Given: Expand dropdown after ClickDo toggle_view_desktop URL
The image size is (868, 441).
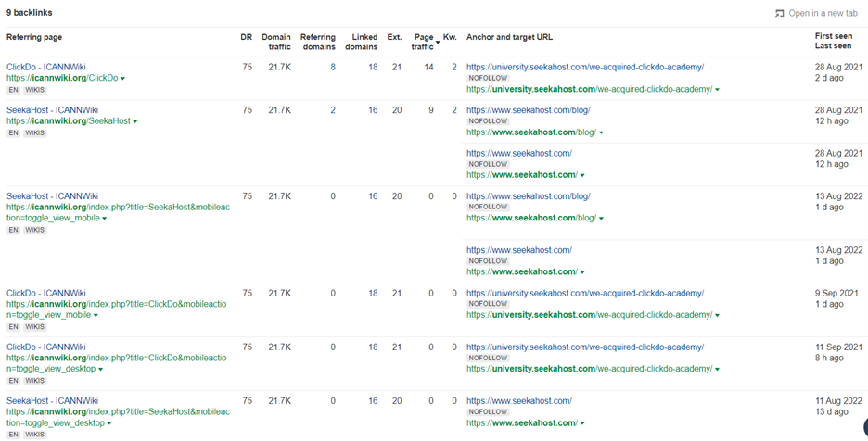Looking at the screenshot, I should pos(101,369).
